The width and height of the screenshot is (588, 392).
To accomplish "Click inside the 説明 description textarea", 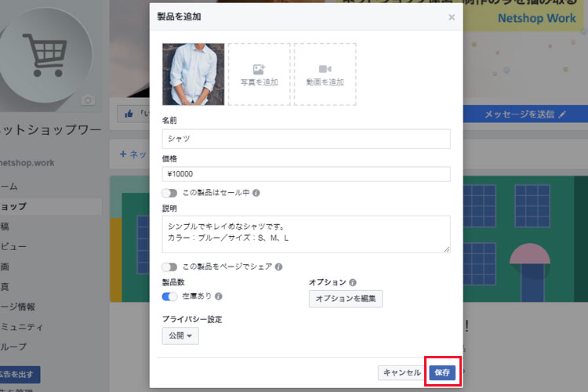I will pyautogui.click(x=306, y=234).
